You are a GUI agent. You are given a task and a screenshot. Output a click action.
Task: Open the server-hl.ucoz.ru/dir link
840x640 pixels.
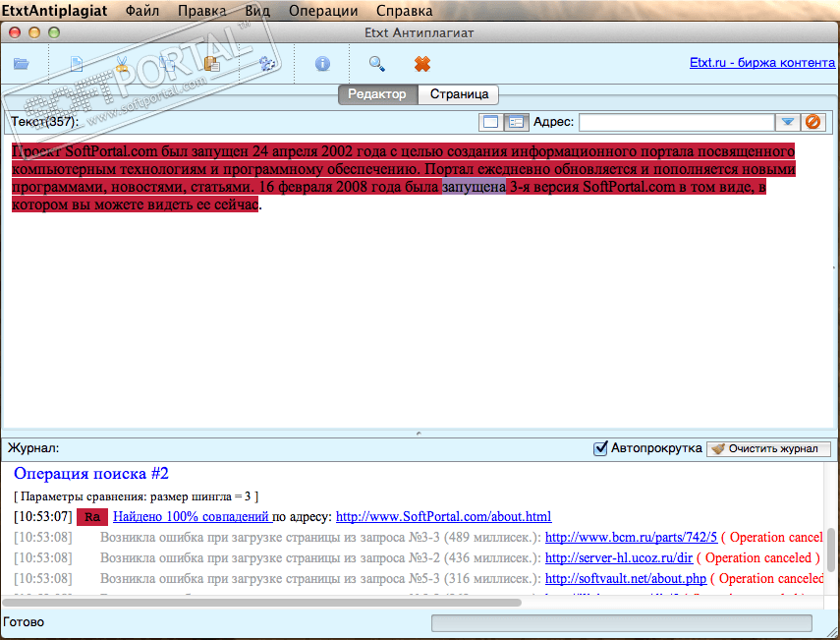(619, 558)
